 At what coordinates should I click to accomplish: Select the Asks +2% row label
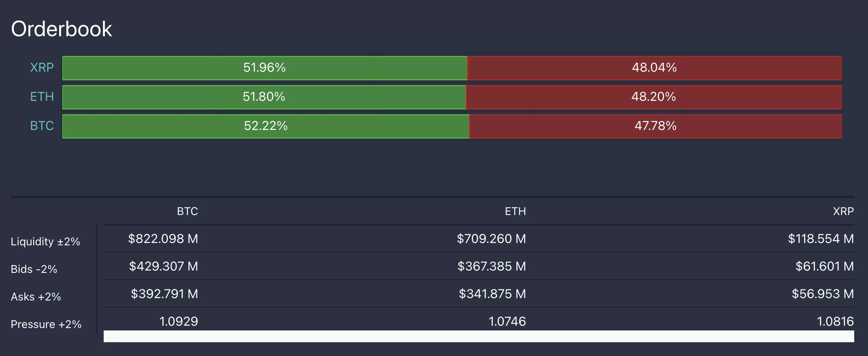[36, 297]
